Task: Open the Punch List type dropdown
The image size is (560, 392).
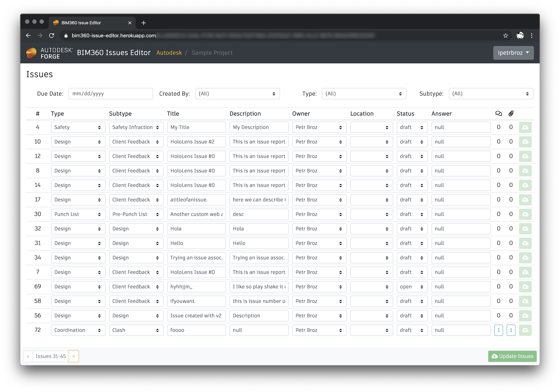Action: coord(78,214)
